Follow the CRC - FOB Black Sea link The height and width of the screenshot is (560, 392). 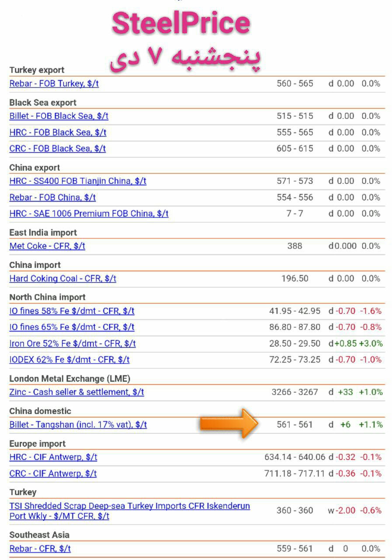pos(58,148)
